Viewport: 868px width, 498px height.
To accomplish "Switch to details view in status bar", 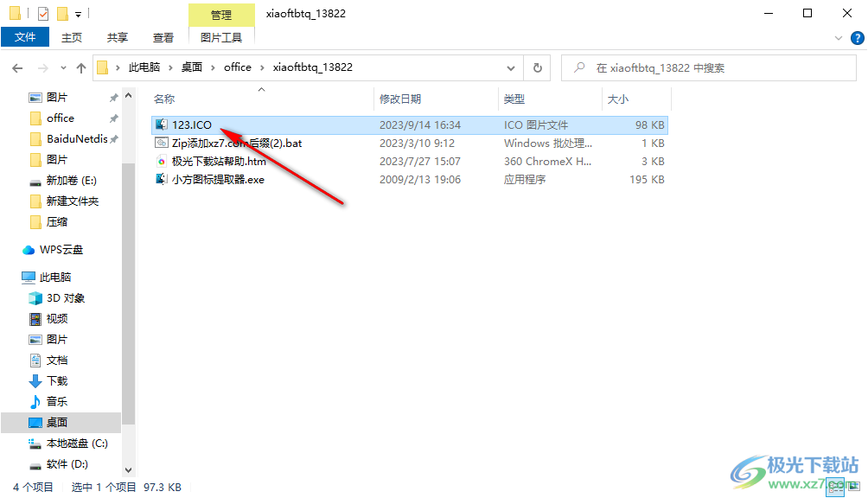I will pyautogui.click(x=834, y=487).
